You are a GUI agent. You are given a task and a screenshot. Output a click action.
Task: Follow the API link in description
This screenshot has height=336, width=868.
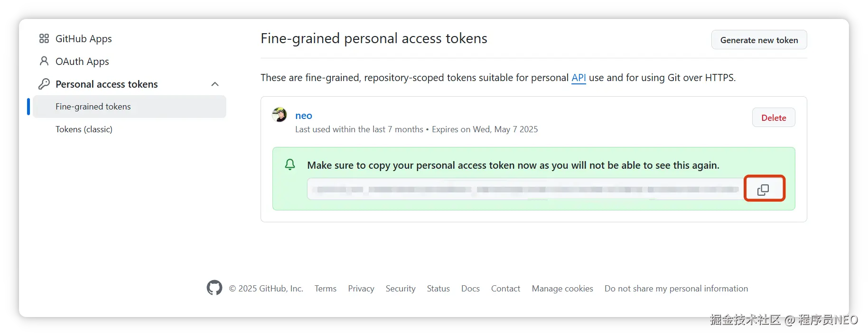click(579, 78)
